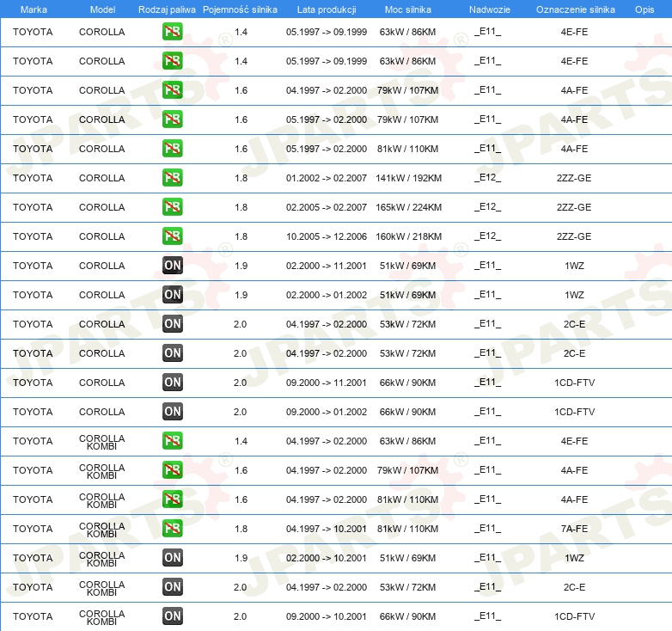The width and height of the screenshot is (672, 631).
Task: Select engine code 2ZZ-GE in 160kW row
Action: [x=574, y=236]
